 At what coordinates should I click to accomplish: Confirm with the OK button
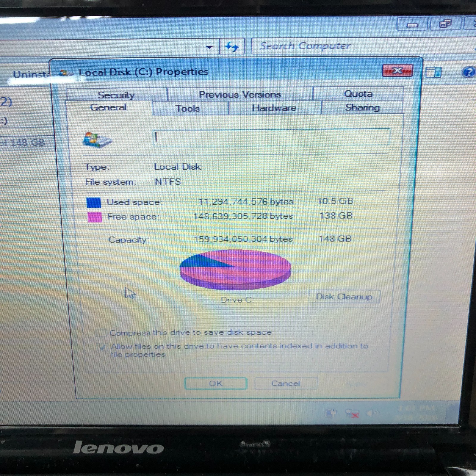point(216,383)
